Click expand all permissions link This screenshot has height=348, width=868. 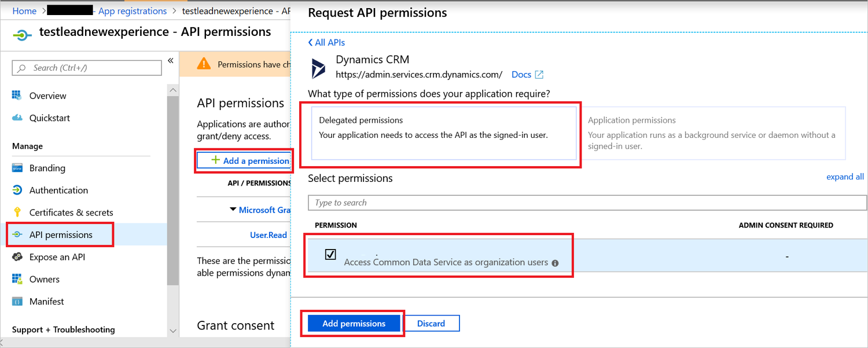click(845, 177)
